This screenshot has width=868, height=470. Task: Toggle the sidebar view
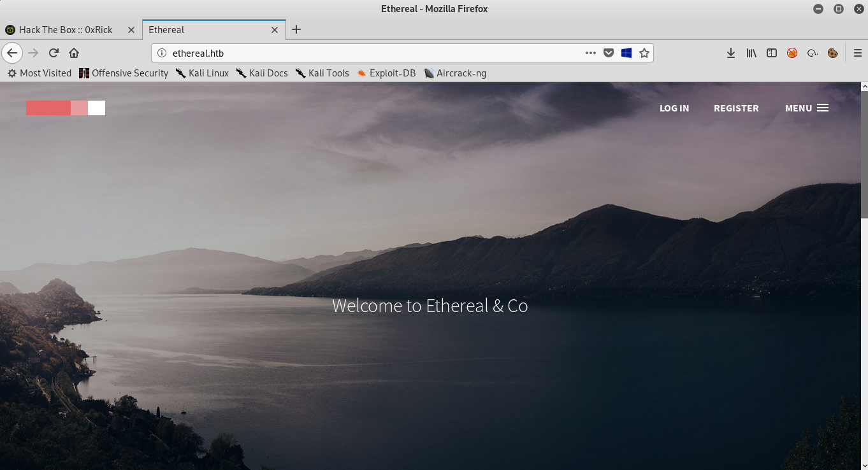(772, 53)
